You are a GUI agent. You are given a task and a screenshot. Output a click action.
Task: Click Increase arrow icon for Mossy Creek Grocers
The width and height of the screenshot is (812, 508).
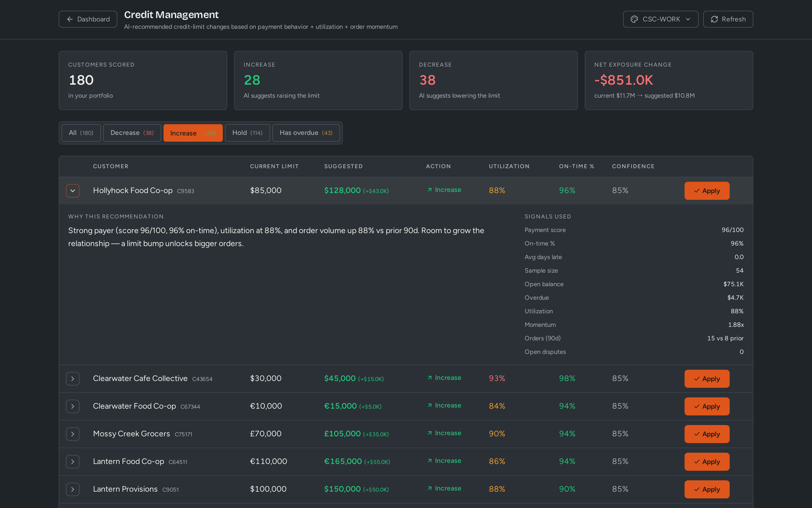click(429, 433)
